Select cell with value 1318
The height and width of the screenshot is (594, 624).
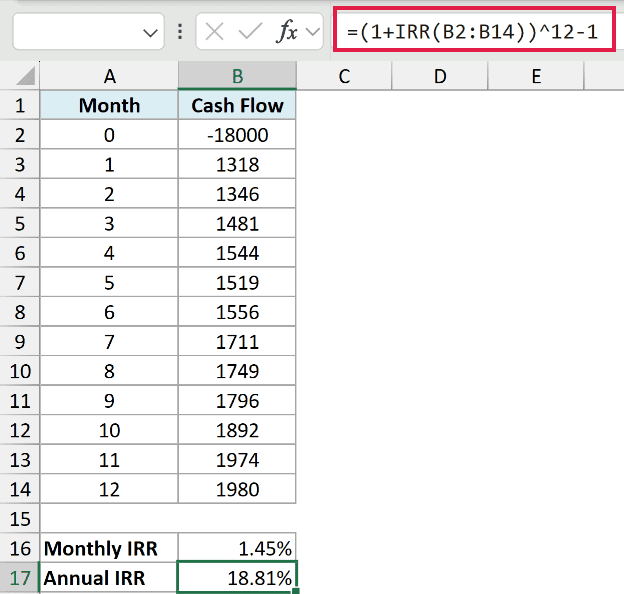[237, 164]
